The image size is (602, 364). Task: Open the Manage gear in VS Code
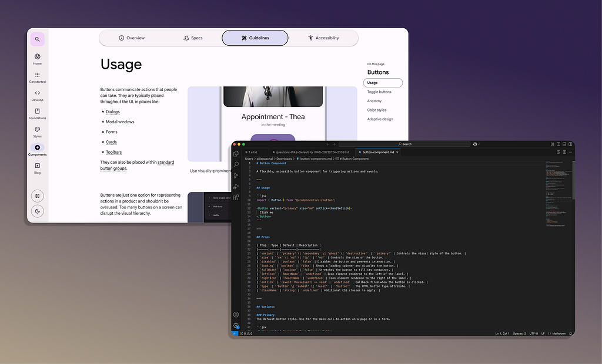236,325
